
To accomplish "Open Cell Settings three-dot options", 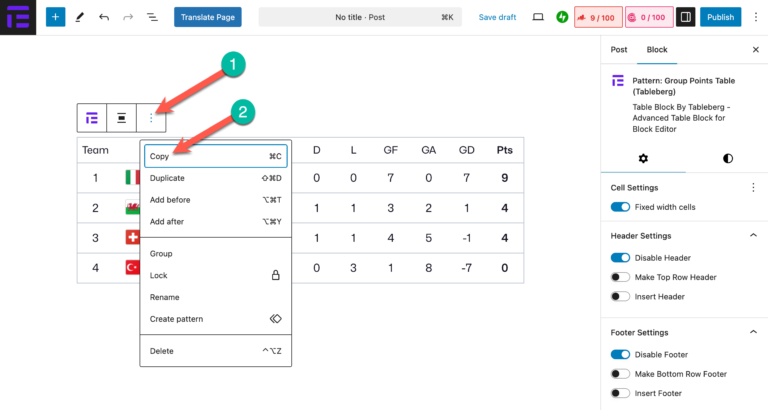I will coord(753,187).
